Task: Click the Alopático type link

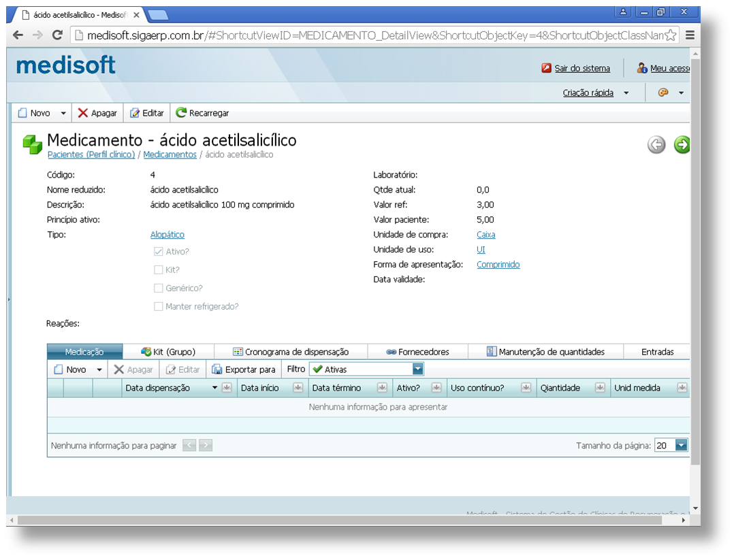Action: 167,234
